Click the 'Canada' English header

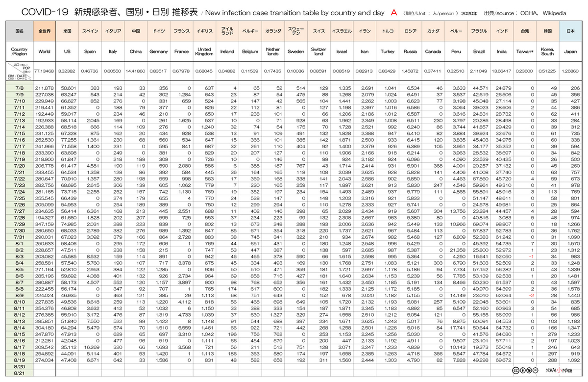click(433, 51)
